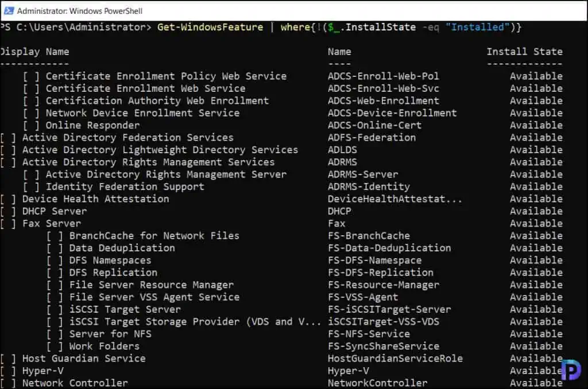Click Server for NFS text
Screen dimensions: 588x389
pos(110,334)
